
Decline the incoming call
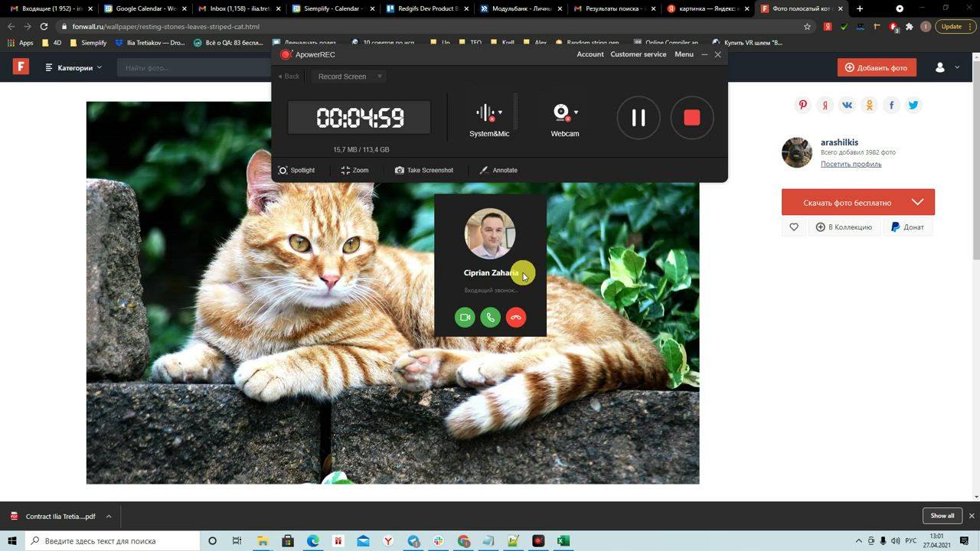click(516, 318)
